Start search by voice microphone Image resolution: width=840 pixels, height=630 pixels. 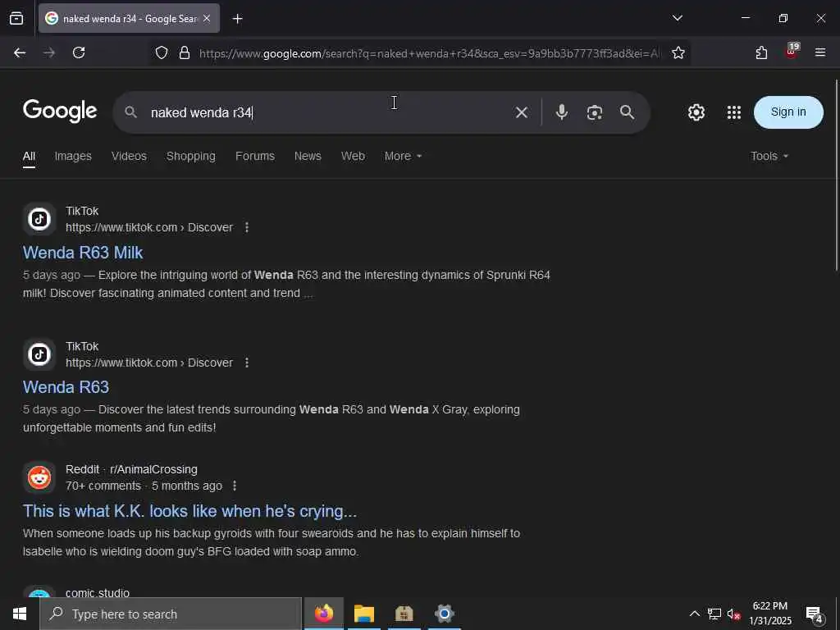tap(561, 112)
